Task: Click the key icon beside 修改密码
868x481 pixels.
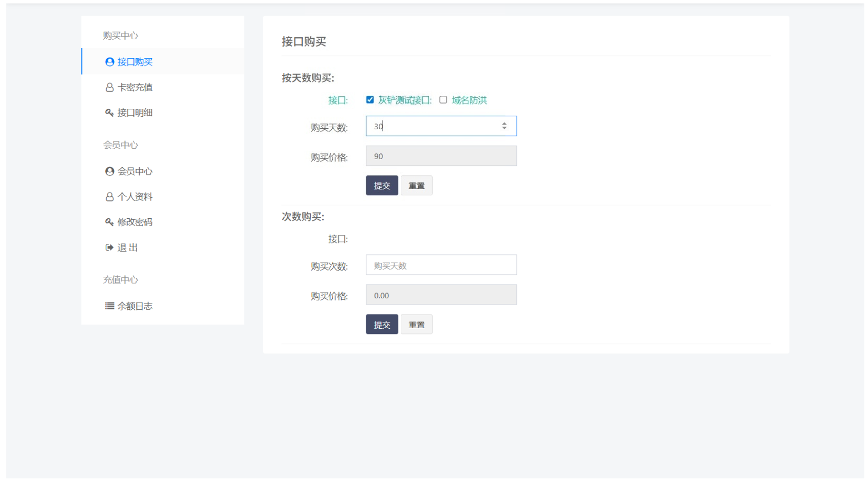Action: click(x=109, y=222)
